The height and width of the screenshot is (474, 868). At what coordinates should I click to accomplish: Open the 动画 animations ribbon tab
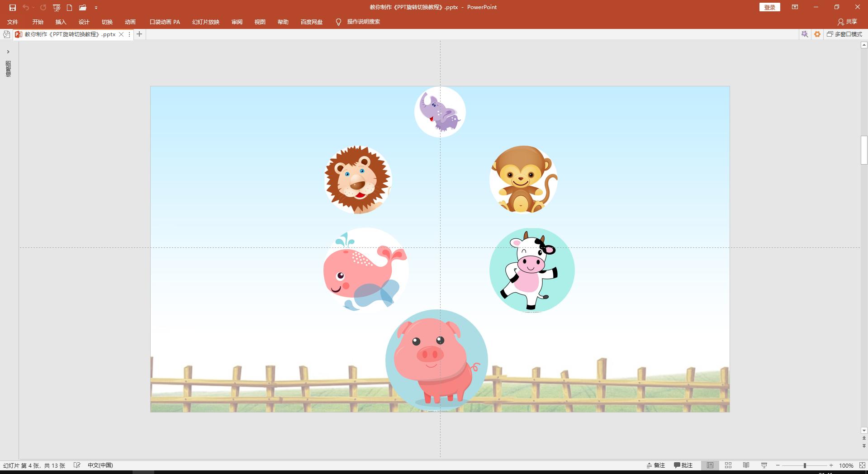(130, 22)
